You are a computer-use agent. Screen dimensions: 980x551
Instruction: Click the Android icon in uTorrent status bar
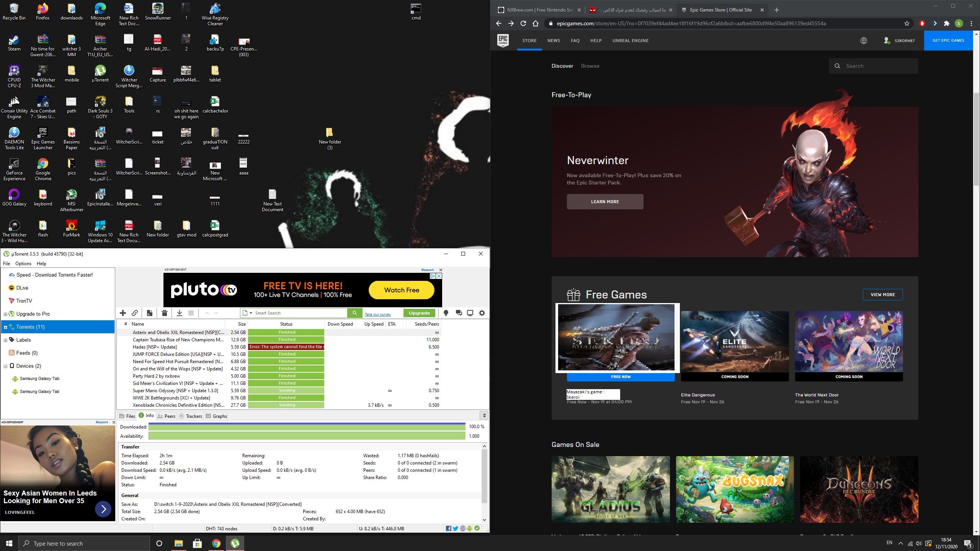[x=470, y=528]
